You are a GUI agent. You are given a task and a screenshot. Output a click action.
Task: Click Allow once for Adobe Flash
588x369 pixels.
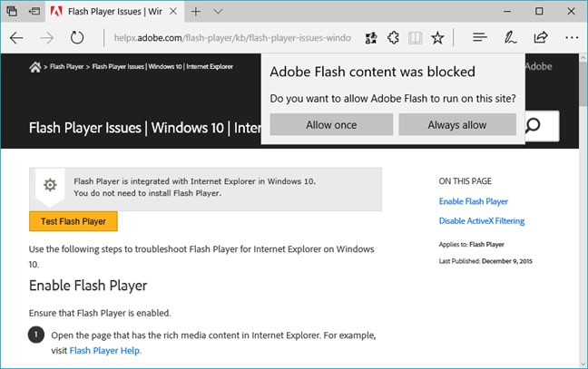click(x=331, y=125)
